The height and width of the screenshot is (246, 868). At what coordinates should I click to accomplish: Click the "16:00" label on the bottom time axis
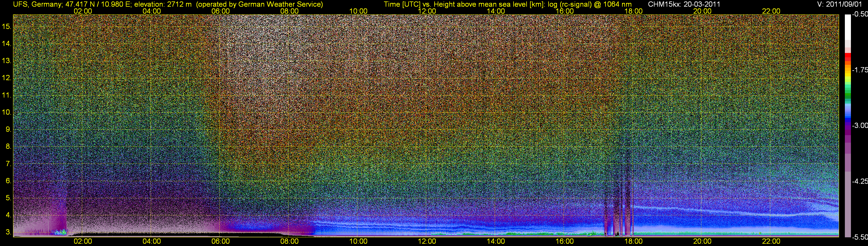click(x=565, y=241)
